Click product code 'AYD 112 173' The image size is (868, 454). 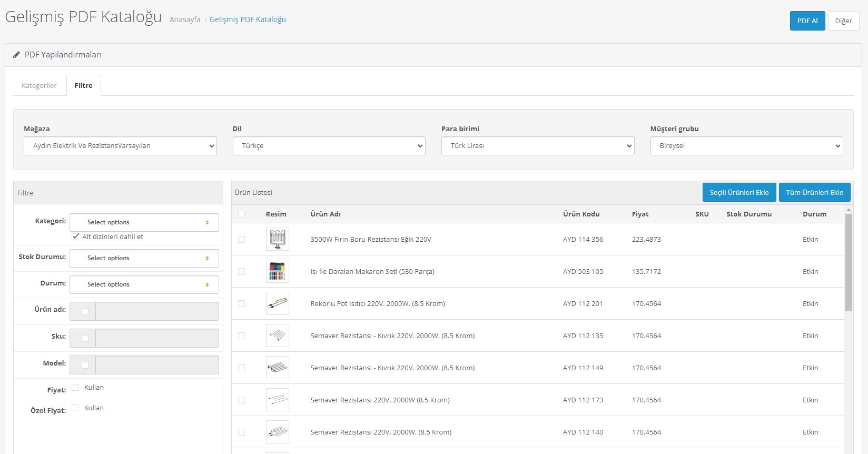(583, 400)
